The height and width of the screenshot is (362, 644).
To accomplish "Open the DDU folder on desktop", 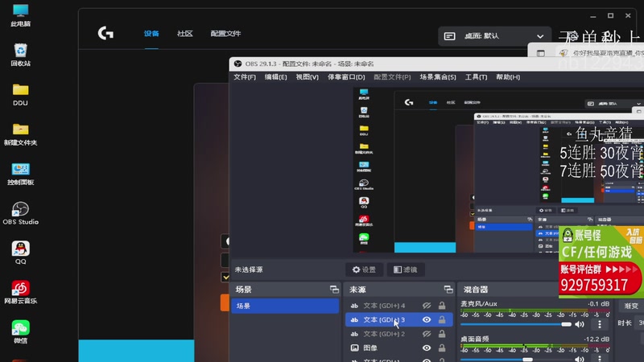I will tap(20, 95).
